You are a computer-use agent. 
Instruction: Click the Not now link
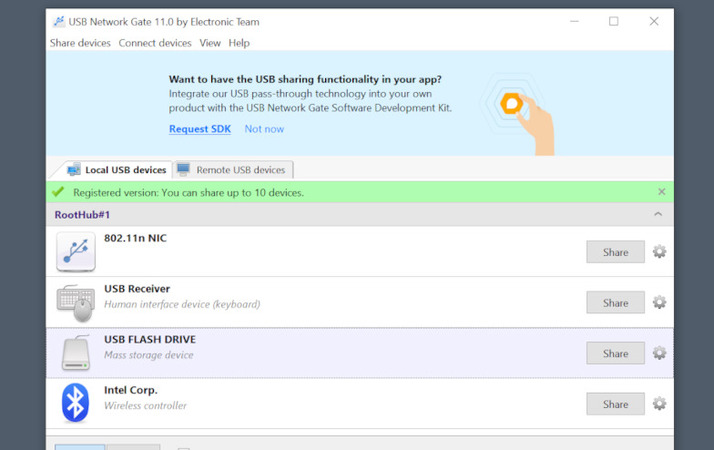tap(264, 129)
